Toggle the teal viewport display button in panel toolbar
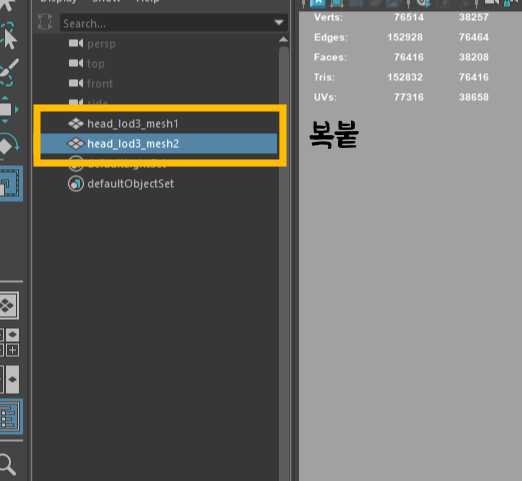This screenshot has width=522, height=481. pyautogui.click(x=318, y=3)
